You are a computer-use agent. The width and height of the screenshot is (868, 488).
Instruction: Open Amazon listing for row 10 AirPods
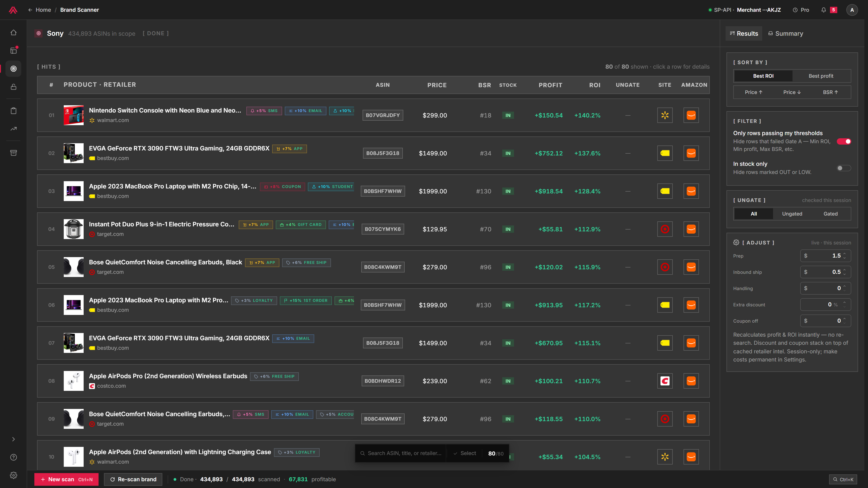pos(691,457)
